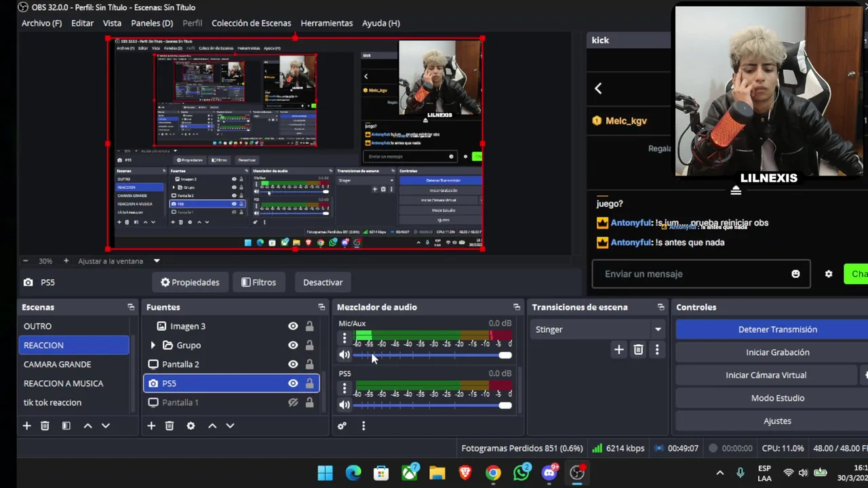This screenshot has height=488, width=868.
Task: Open the preview scale dropdown 'Ajustar a la ventana'
Action: click(x=119, y=261)
